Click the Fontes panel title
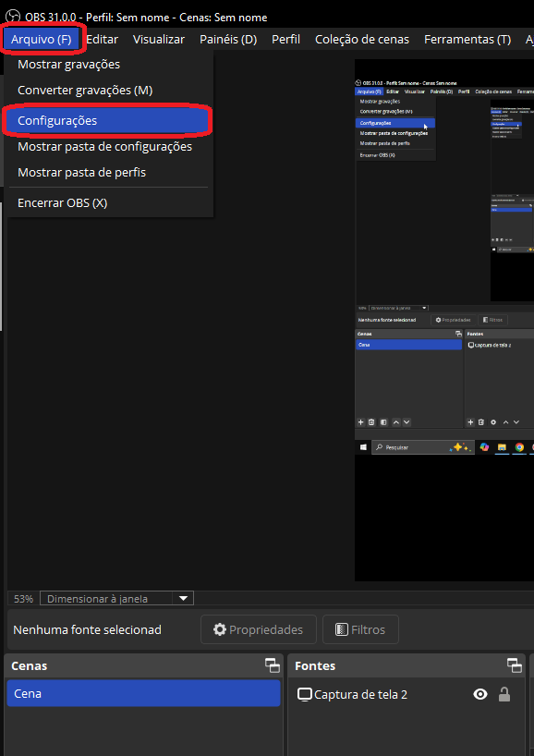 click(x=315, y=665)
